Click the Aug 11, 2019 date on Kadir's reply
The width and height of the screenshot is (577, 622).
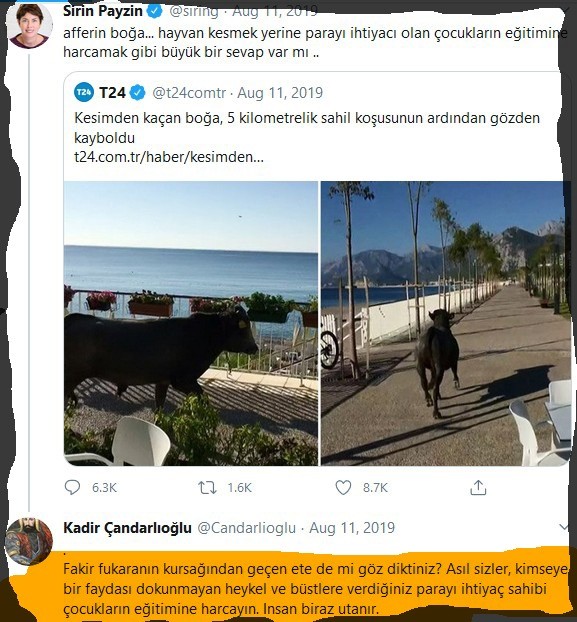[352, 528]
